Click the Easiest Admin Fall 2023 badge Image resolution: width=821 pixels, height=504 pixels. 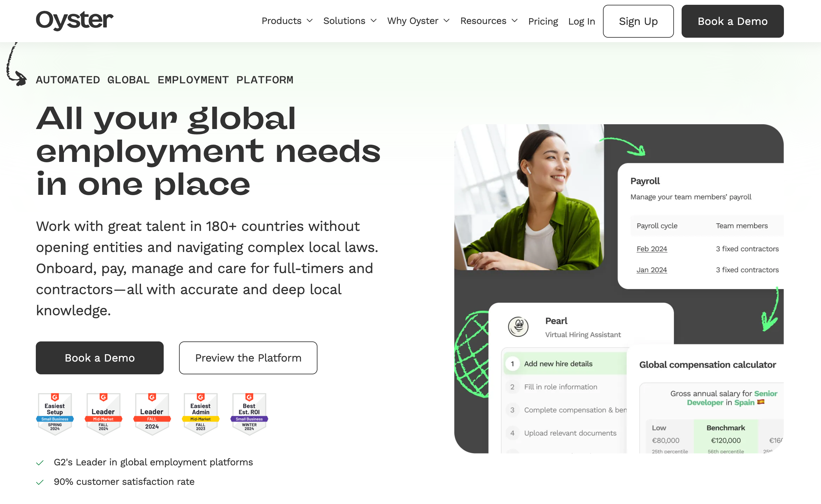[200, 414]
